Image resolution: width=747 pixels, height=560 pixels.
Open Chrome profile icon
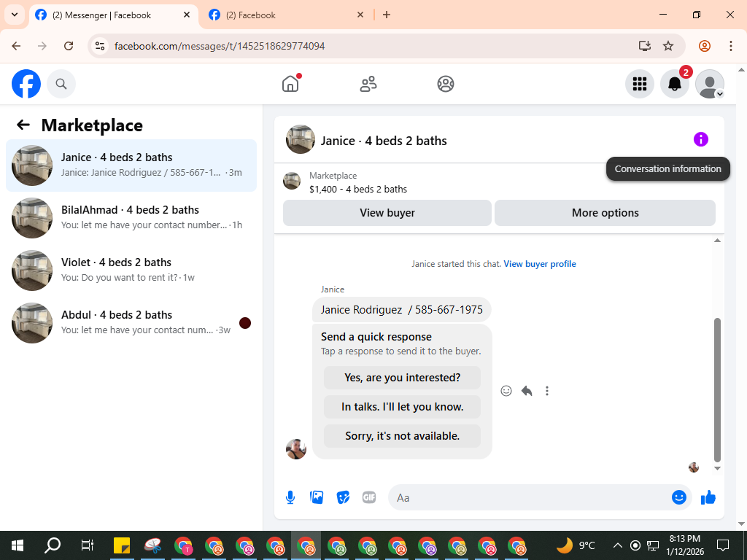(705, 46)
